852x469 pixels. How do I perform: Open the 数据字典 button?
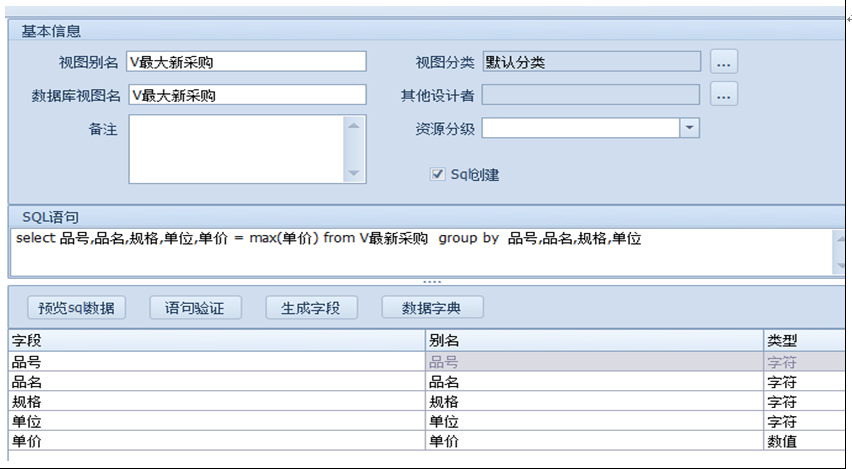coord(434,307)
